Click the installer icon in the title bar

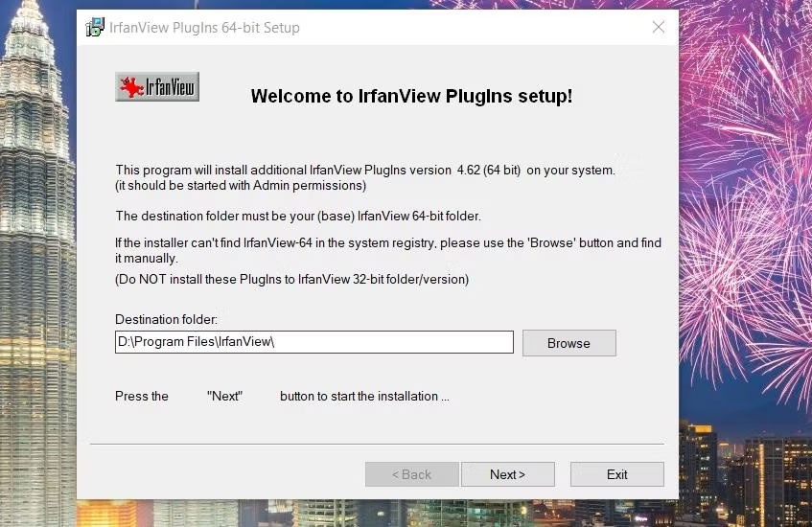[95, 28]
